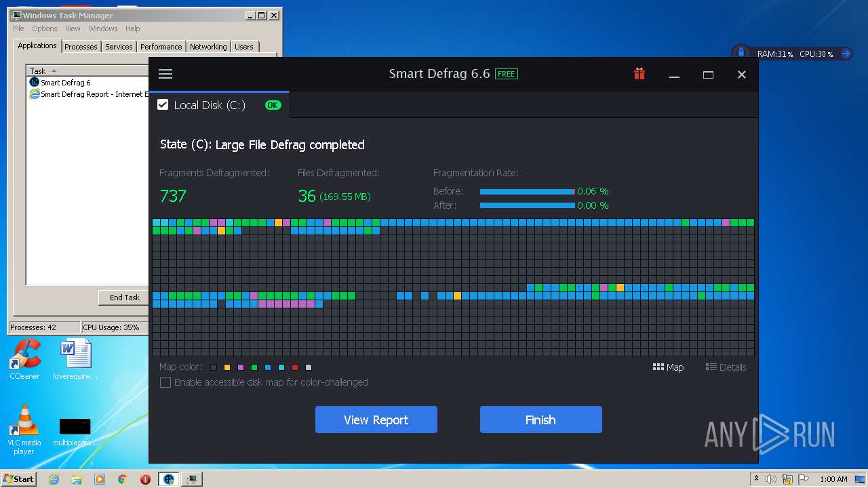The height and width of the screenshot is (488, 868).
Task: Open Windows Explorer from taskbar
Action: tap(77, 479)
